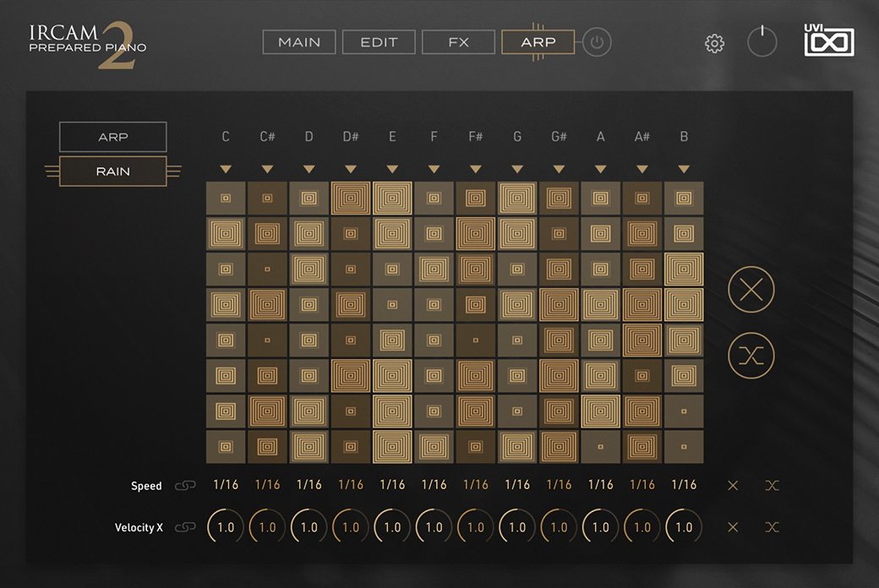
Task: Click the B column triangle arrow
Action: [x=684, y=169]
